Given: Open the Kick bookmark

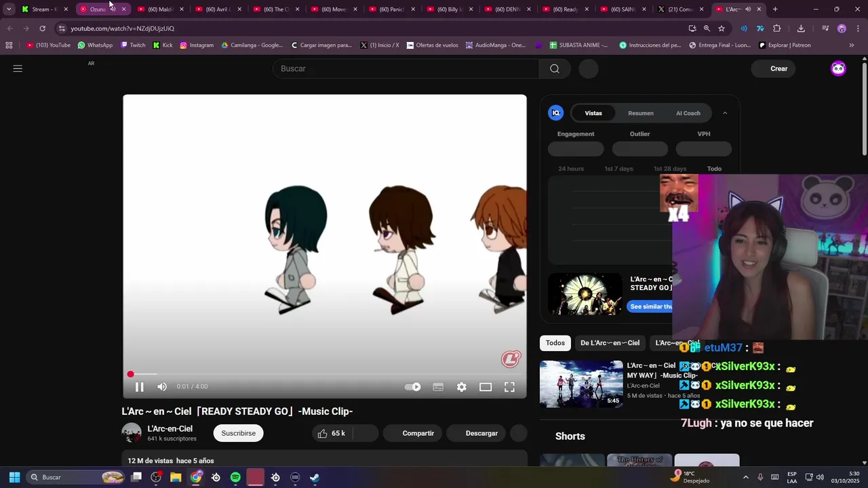Looking at the screenshot, I should (163, 45).
